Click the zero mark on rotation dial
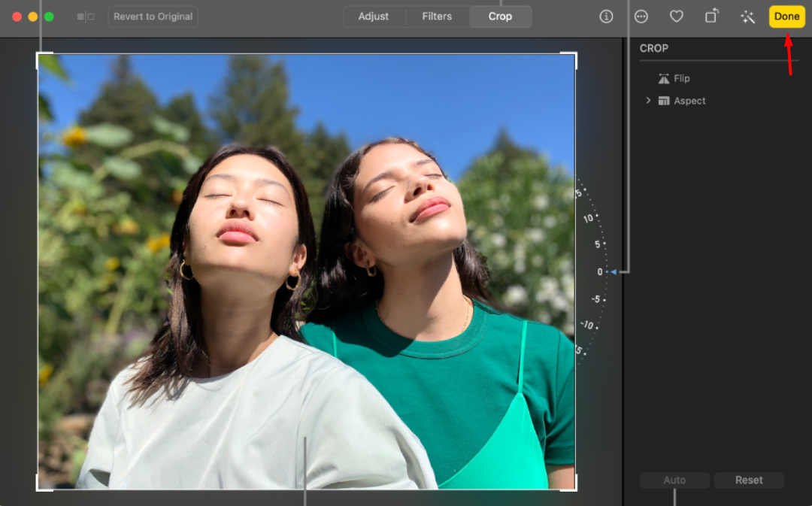Image resolution: width=812 pixels, height=506 pixels. click(601, 272)
